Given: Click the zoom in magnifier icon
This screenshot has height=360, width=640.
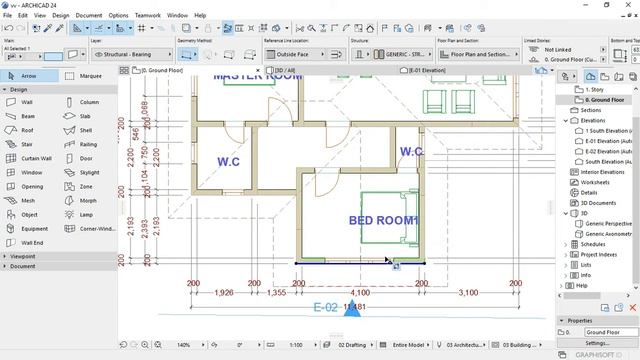Looking at the screenshot, I should click(145, 345).
